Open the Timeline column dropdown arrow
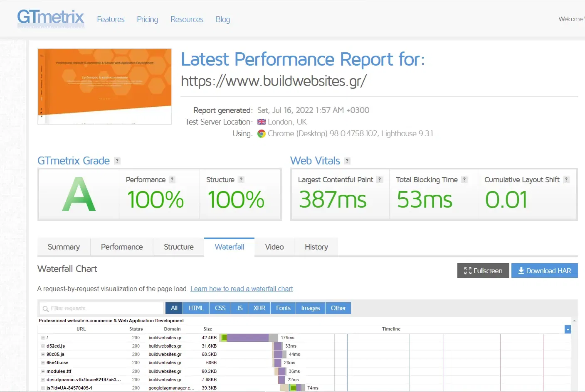Screen dimensions: 585x392 click(x=568, y=329)
